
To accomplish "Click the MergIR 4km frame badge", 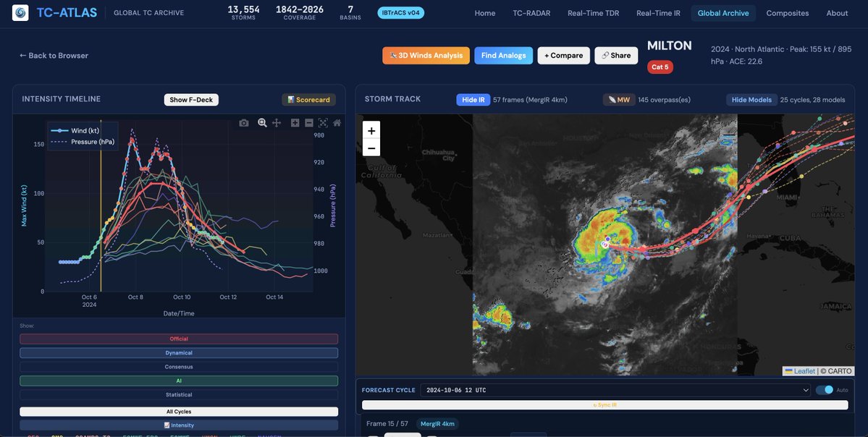I will pos(437,424).
